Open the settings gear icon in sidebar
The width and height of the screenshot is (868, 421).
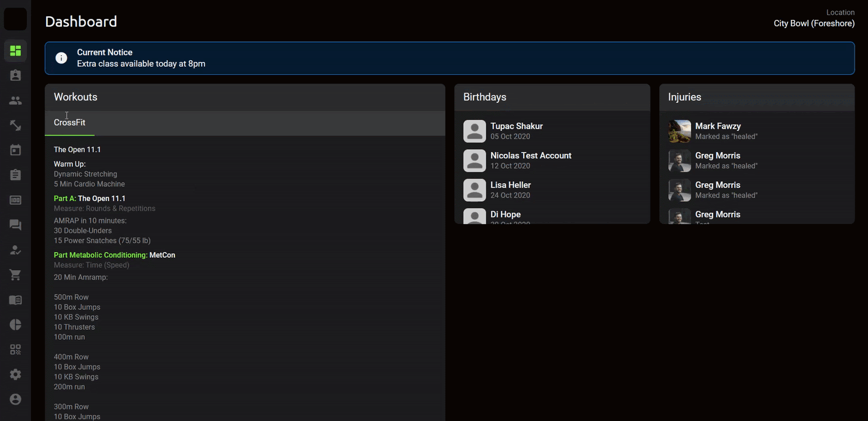tap(15, 374)
